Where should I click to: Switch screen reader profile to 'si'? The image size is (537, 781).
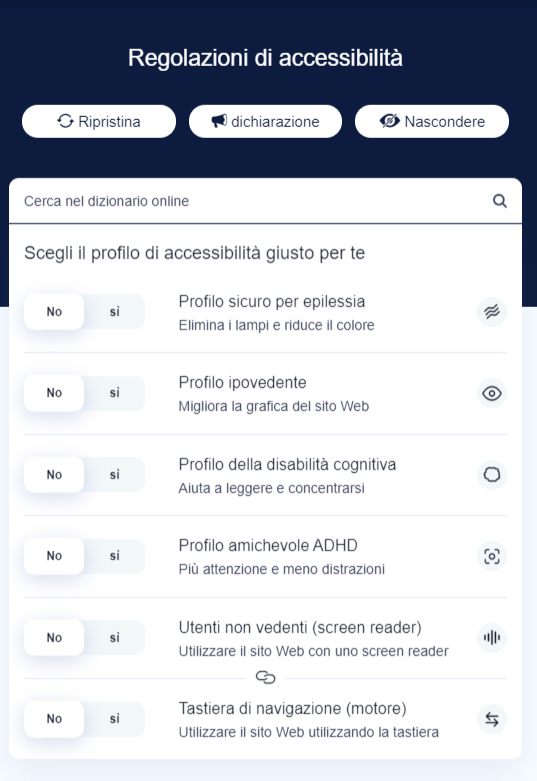pyautogui.click(x=115, y=638)
